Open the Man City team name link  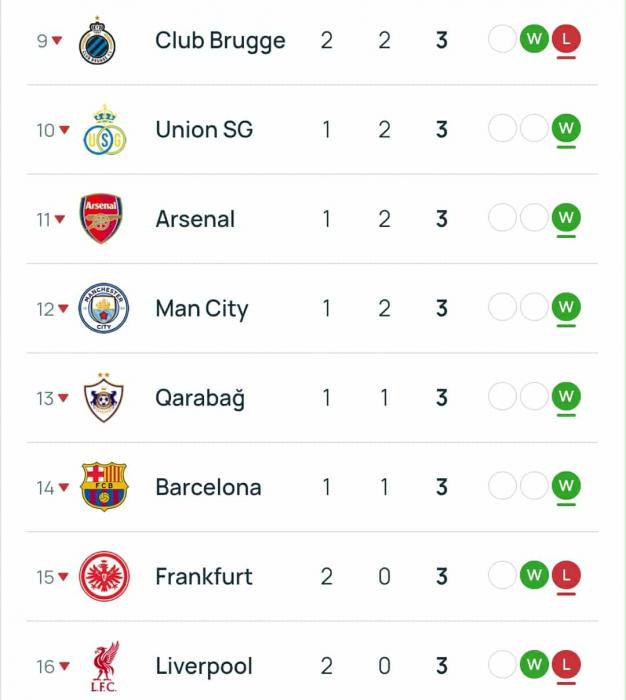[x=201, y=309]
